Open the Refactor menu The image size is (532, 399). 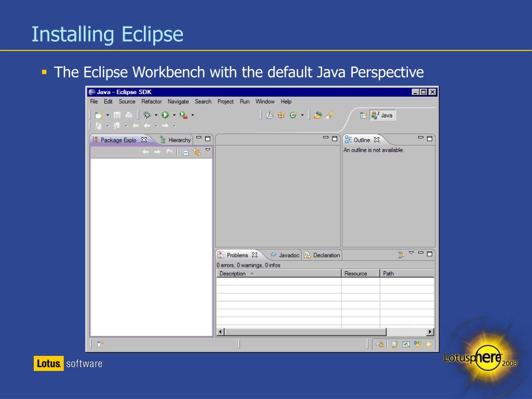click(x=151, y=101)
